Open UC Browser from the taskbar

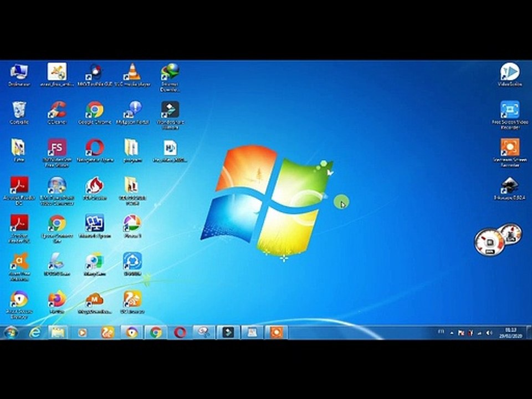108,332
